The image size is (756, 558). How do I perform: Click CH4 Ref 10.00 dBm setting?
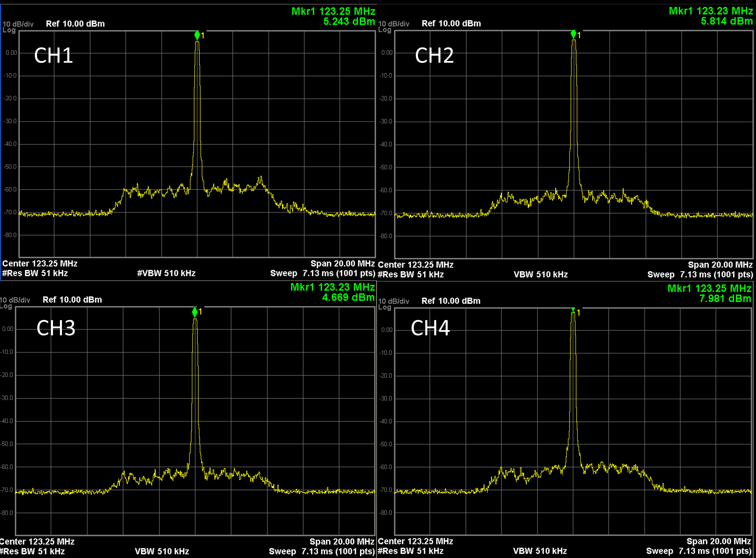point(451,301)
